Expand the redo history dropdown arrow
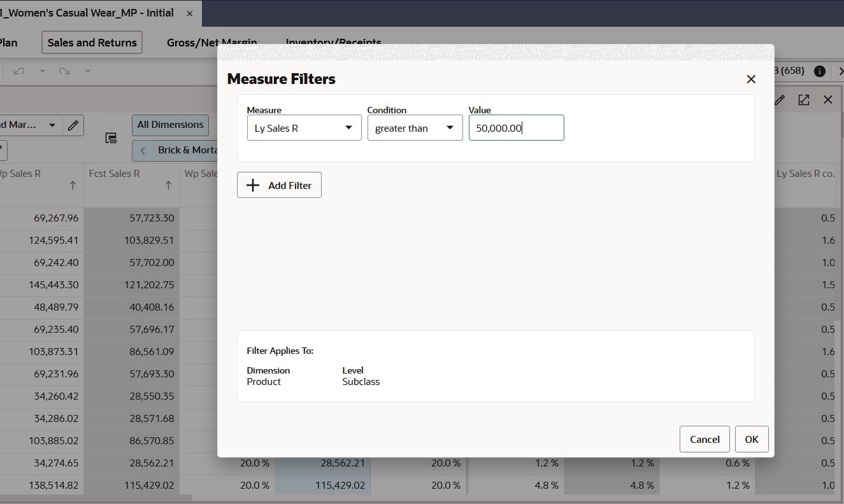 tap(88, 71)
